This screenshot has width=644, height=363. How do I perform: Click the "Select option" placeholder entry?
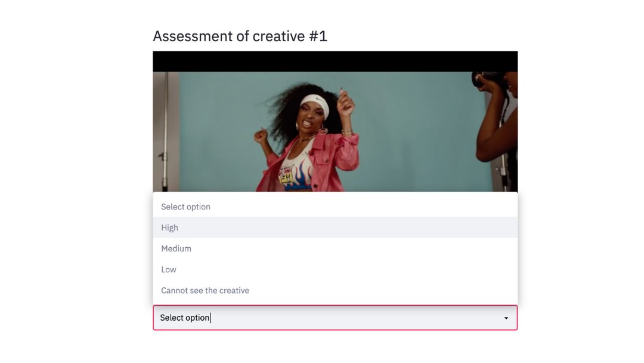pos(185,207)
